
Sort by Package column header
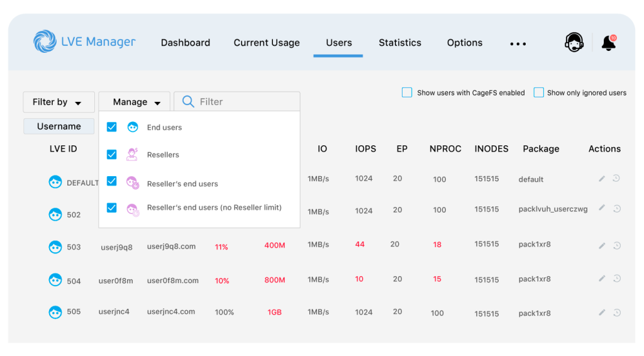tap(541, 148)
